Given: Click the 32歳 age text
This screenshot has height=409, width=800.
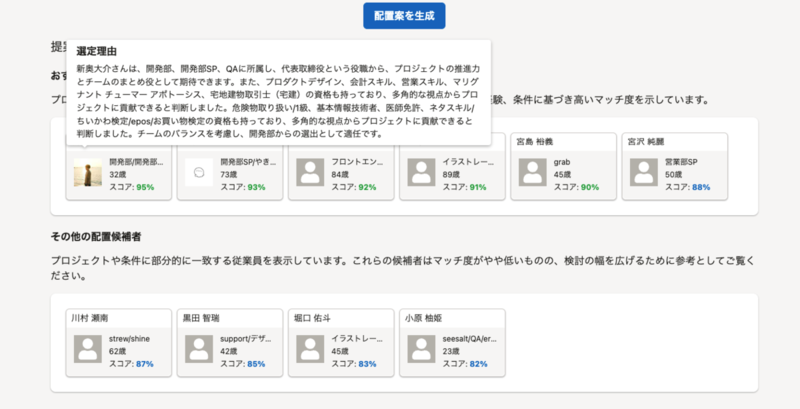Looking at the screenshot, I should click(x=118, y=174).
